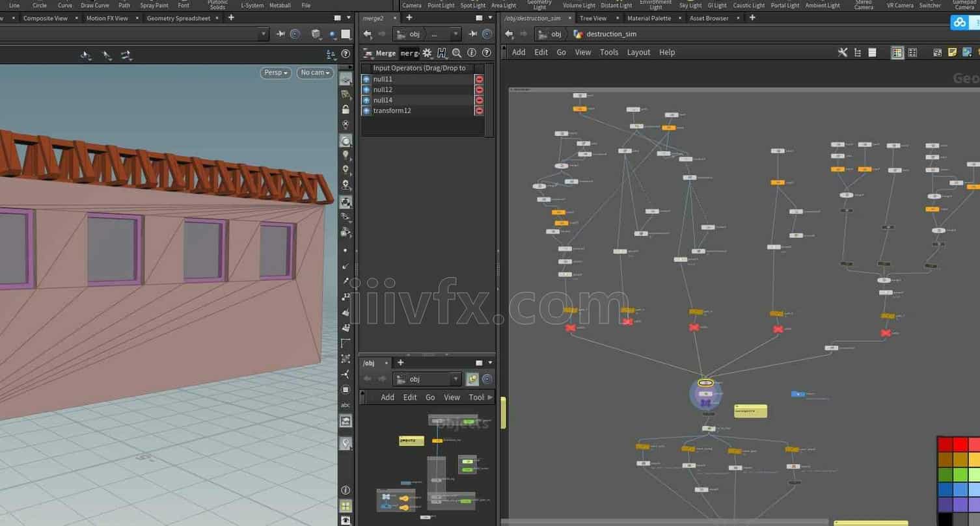Screen dimensions: 980x526
Task: Select the Metaball shelf tool
Action: pos(280,5)
